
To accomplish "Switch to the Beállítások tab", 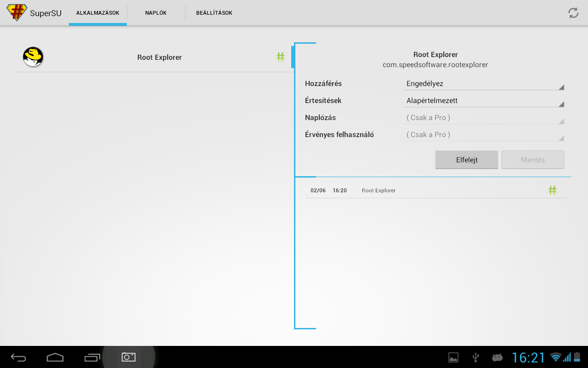I will tap(214, 13).
